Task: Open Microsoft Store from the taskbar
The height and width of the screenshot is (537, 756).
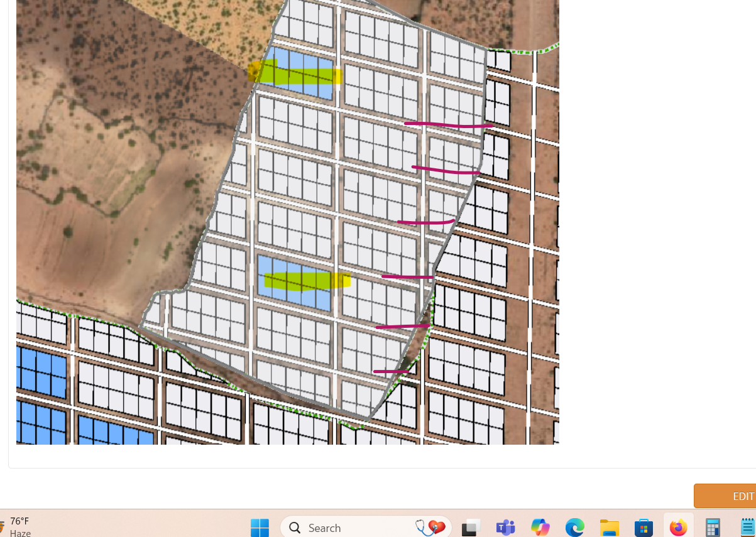Action: pyautogui.click(x=644, y=528)
